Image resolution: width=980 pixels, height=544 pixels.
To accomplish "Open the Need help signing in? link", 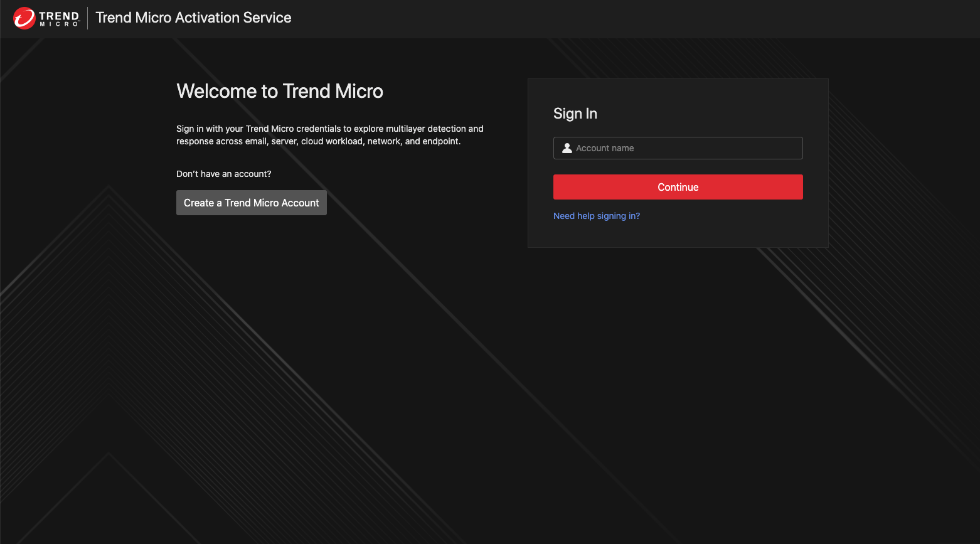I will (x=596, y=216).
